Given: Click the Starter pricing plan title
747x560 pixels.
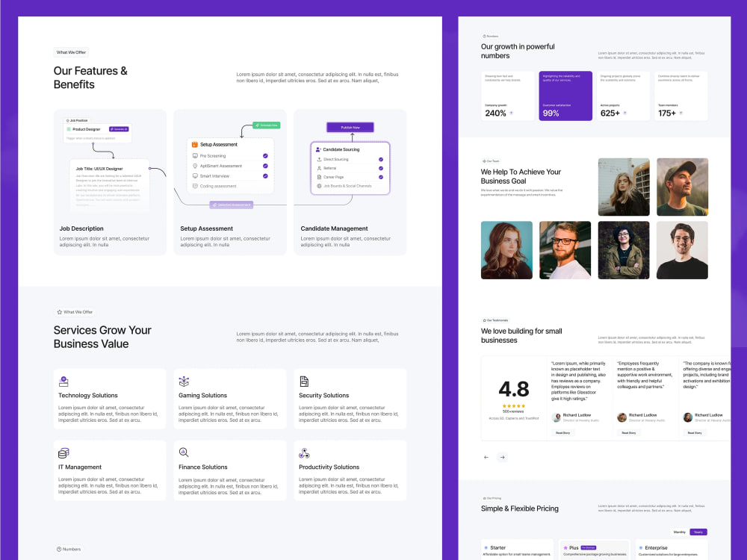Looking at the screenshot, I should point(498,547).
